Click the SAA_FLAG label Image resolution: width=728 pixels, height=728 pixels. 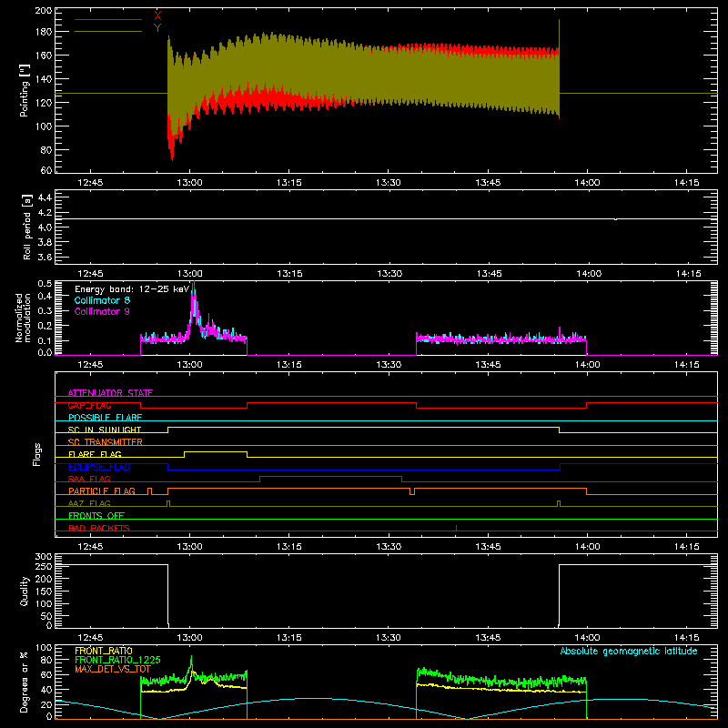(x=89, y=479)
